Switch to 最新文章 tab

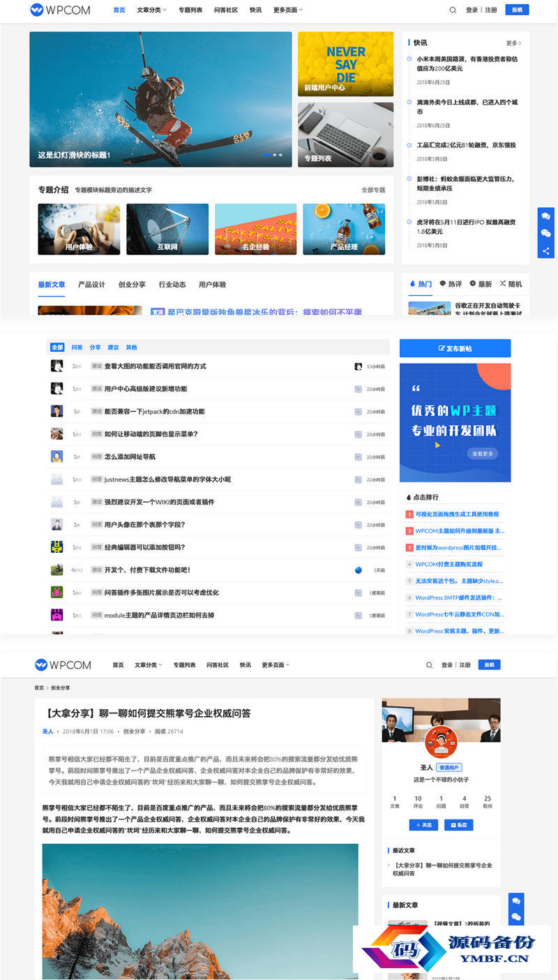(x=52, y=285)
